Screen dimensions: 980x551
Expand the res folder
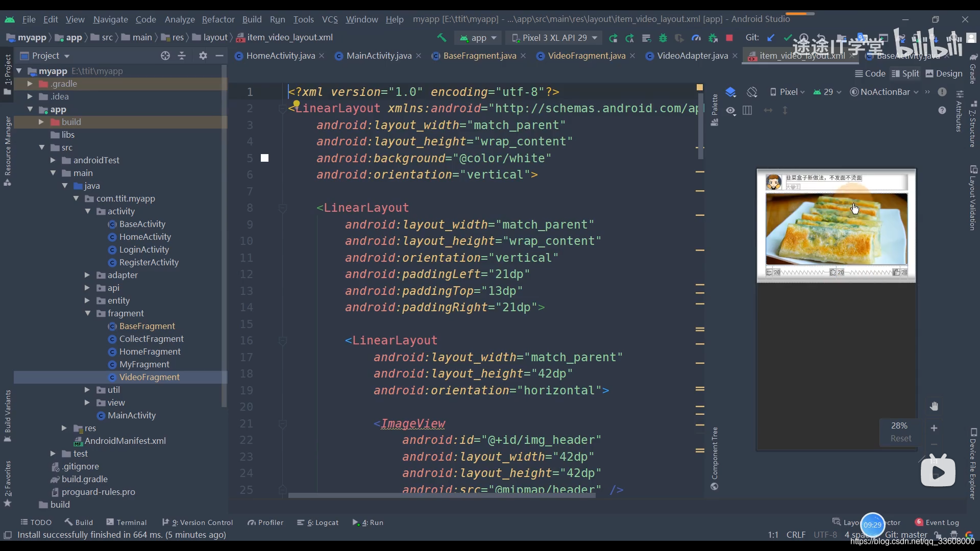[64, 428]
